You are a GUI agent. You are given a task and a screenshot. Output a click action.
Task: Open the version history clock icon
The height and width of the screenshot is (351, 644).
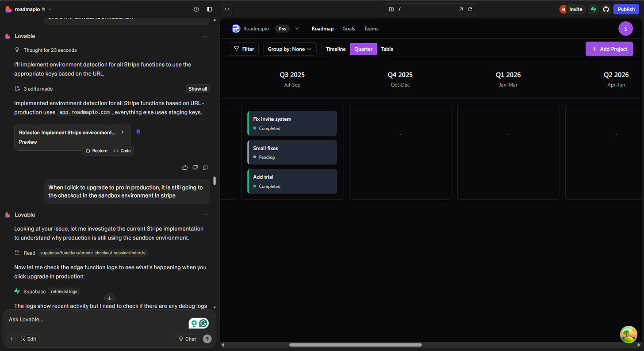196,9
